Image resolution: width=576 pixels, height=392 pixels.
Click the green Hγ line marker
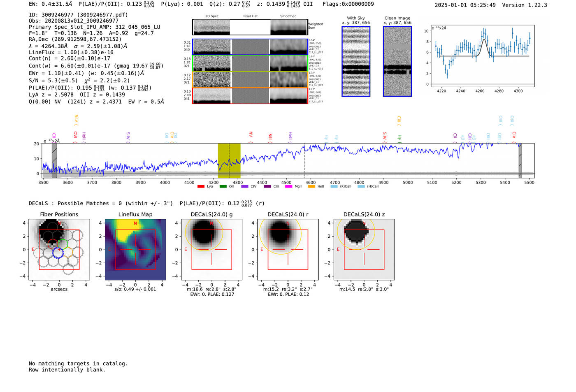[x=399, y=138]
